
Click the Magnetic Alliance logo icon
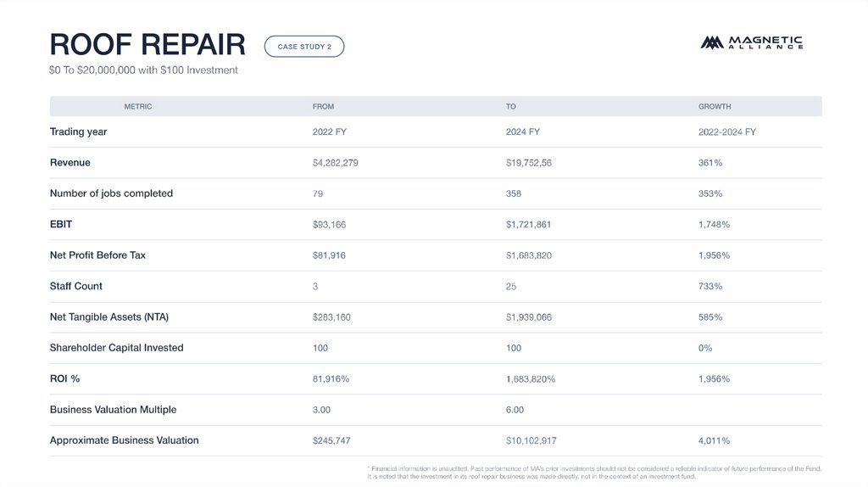711,42
